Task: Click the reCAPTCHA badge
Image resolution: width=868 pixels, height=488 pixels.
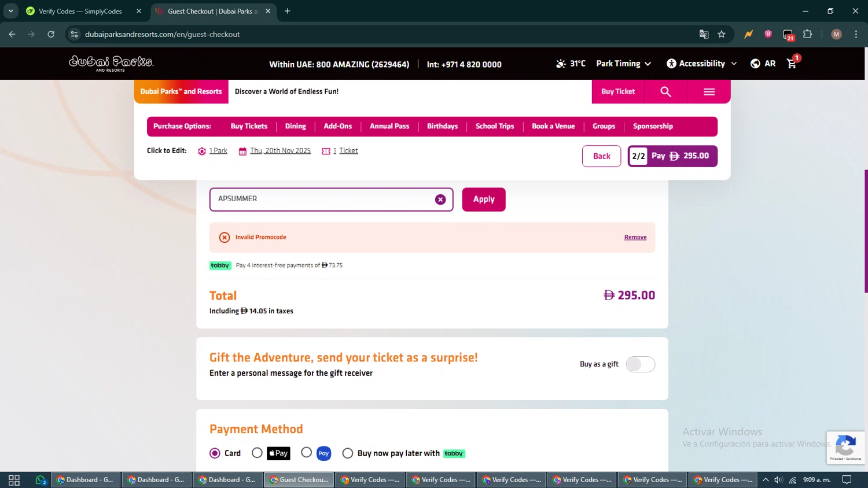Action: coord(845,448)
